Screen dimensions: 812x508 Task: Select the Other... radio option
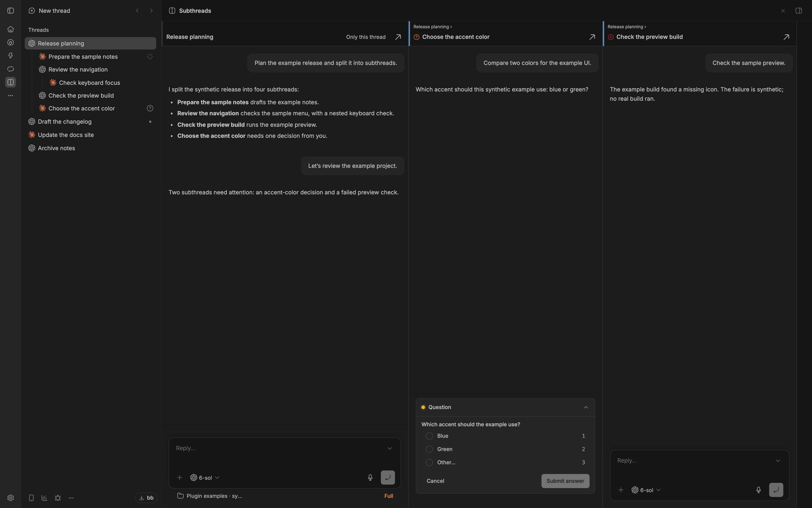click(429, 462)
